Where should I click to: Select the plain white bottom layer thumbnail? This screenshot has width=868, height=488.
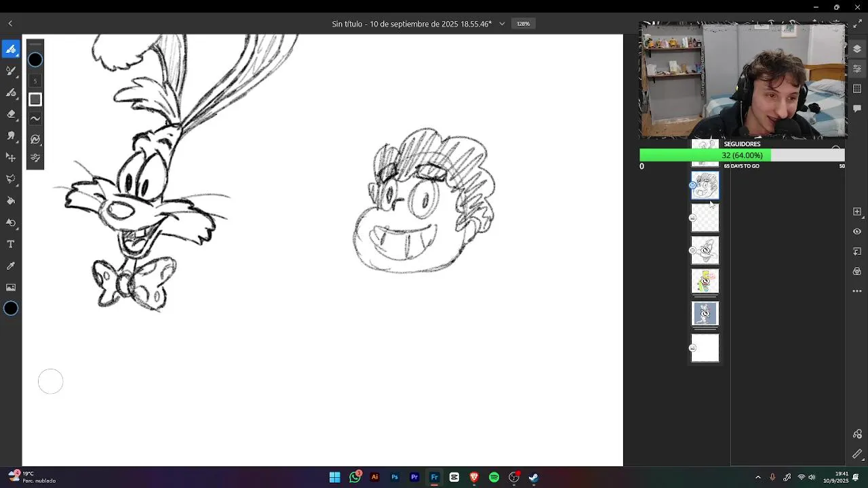pos(705,348)
